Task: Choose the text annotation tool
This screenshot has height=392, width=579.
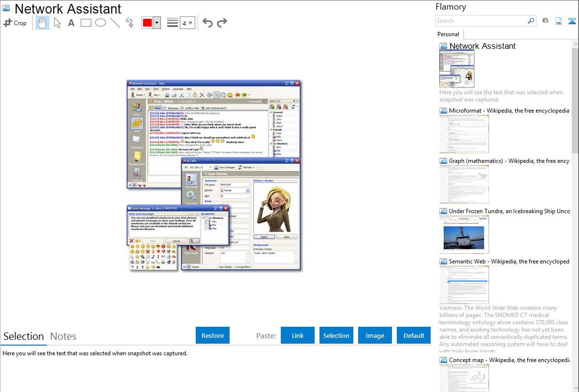Action: (x=71, y=23)
